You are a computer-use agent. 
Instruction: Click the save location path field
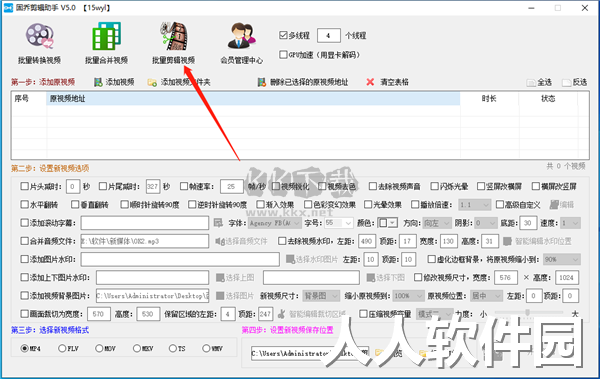tap(309, 353)
